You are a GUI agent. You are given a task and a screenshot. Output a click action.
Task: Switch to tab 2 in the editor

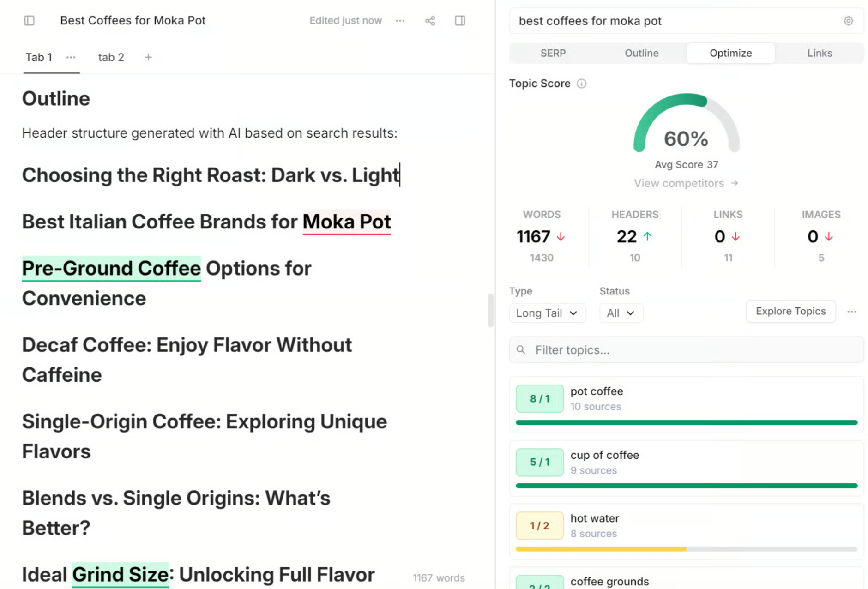coord(111,57)
